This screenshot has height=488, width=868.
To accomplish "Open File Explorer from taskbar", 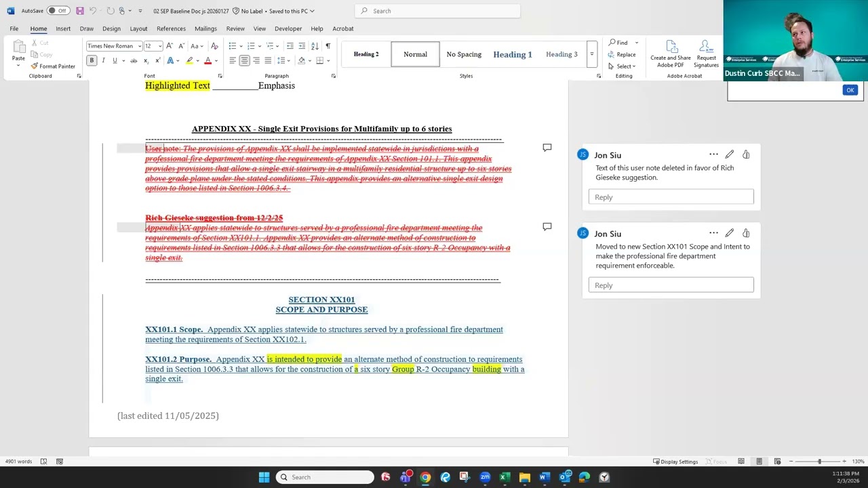I will (525, 477).
